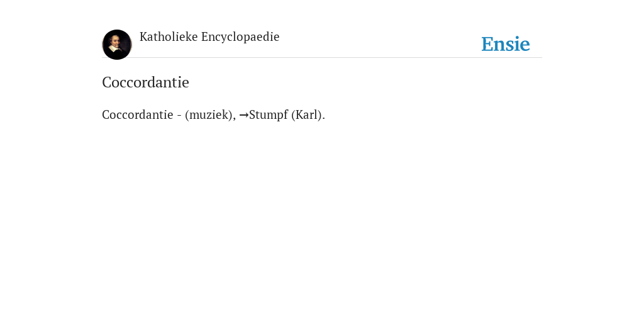Click the word (muziek) in the definition
644x322 pixels.
pos(209,114)
